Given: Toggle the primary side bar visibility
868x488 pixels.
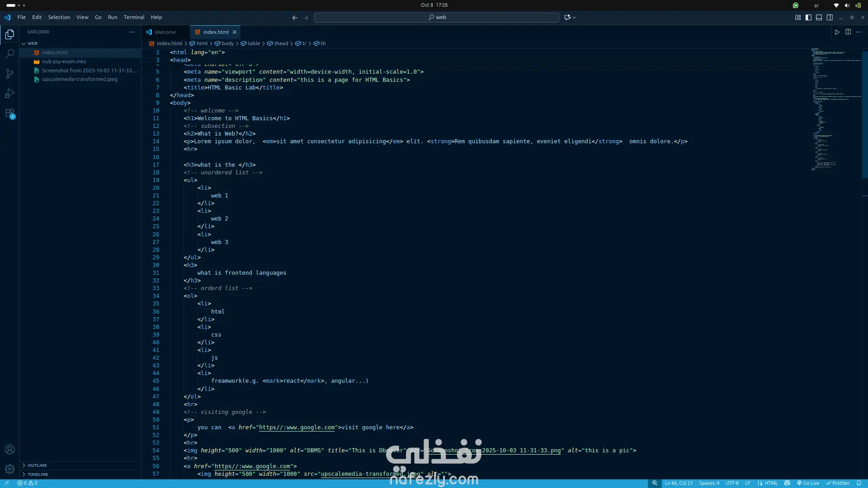Looking at the screenshot, I should [808, 17].
